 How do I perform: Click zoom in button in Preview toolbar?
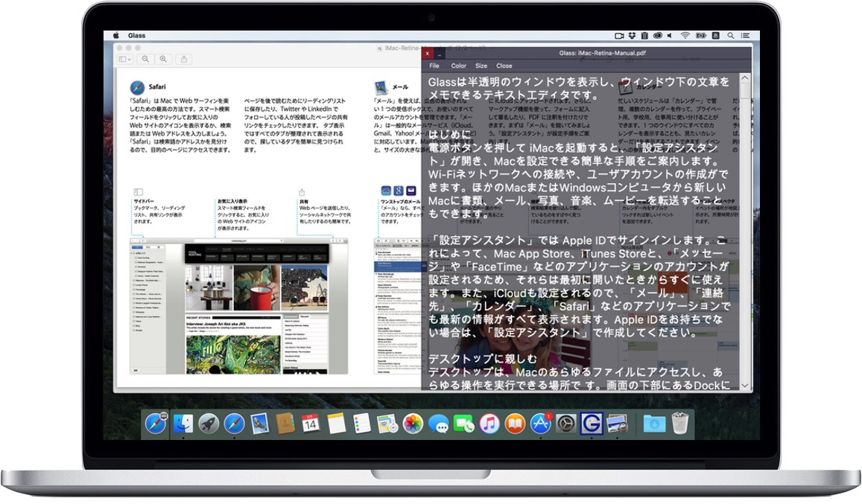163,59
